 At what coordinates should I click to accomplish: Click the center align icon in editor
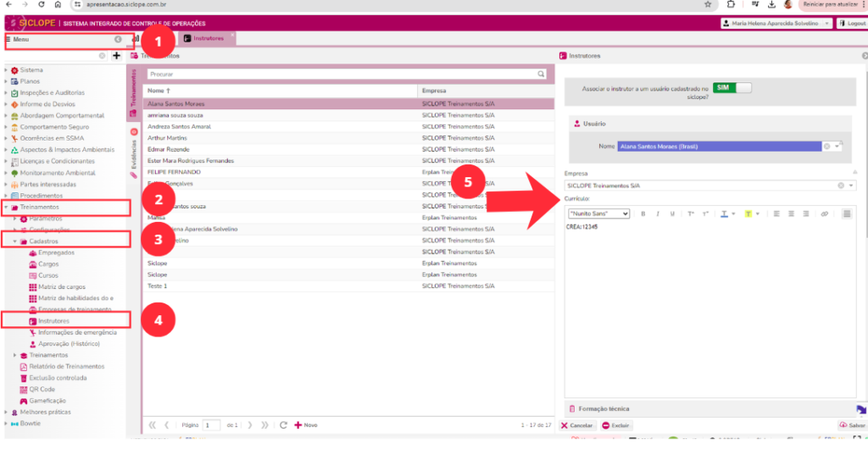(791, 214)
